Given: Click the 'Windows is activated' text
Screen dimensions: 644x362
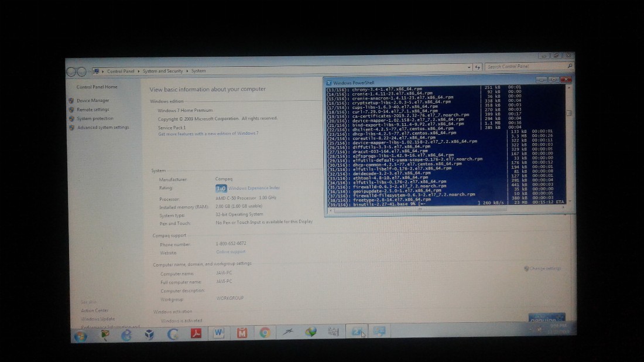Looking at the screenshot, I should (x=181, y=321).
